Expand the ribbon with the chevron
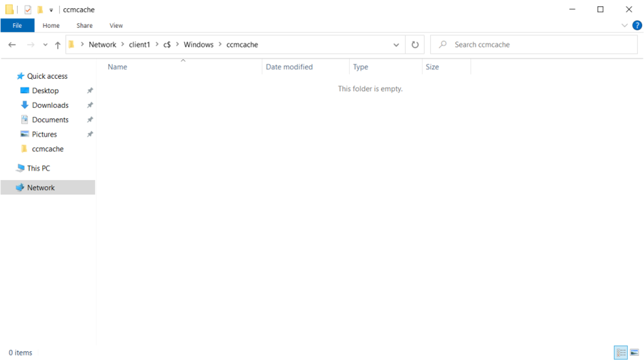Image resolution: width=644 pixels, height=360 pixels. pyautogui.click(x=624, y=25)
